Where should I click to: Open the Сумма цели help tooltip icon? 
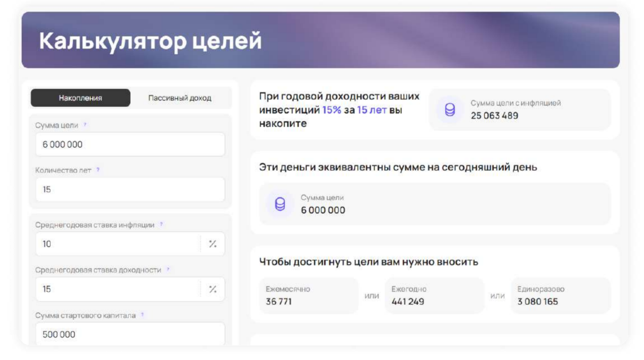tap(85, 125)
